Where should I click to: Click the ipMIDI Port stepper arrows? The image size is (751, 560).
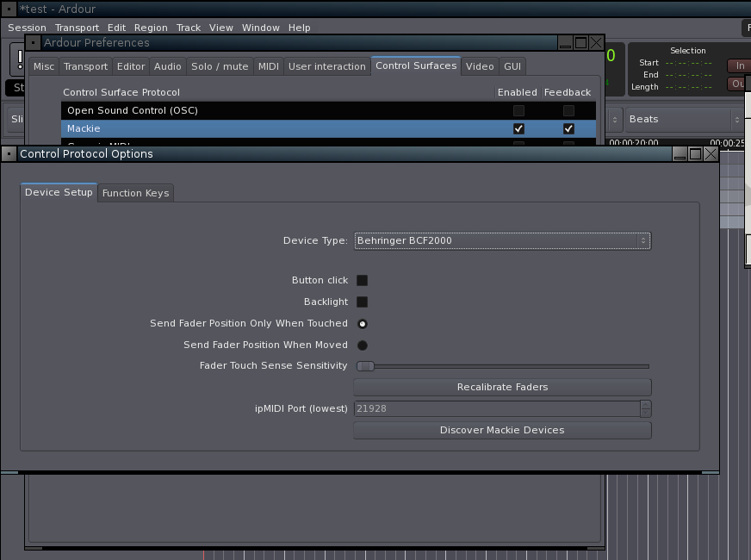tap(645, 408)
